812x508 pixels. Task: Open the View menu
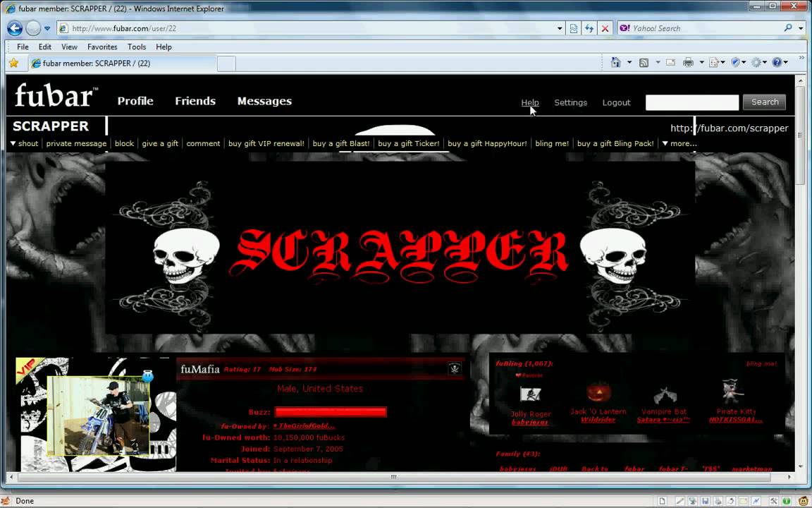click(69, 47)
